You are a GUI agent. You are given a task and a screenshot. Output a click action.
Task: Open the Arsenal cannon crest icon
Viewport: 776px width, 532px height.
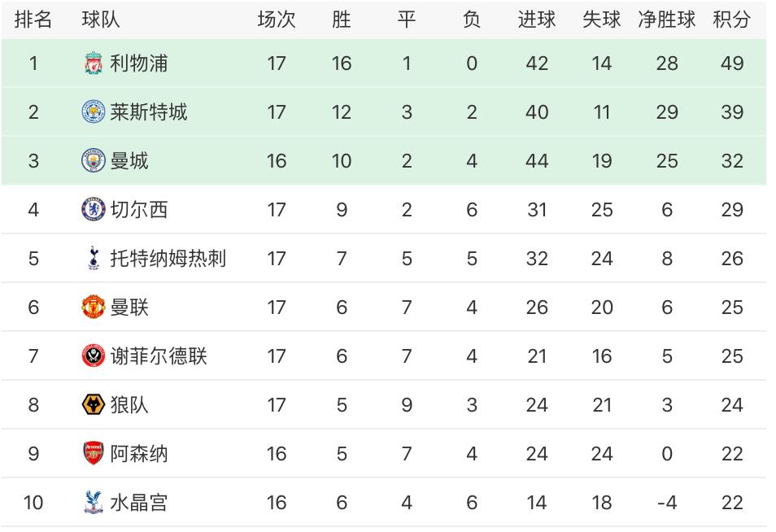click(x=94, y=454)
